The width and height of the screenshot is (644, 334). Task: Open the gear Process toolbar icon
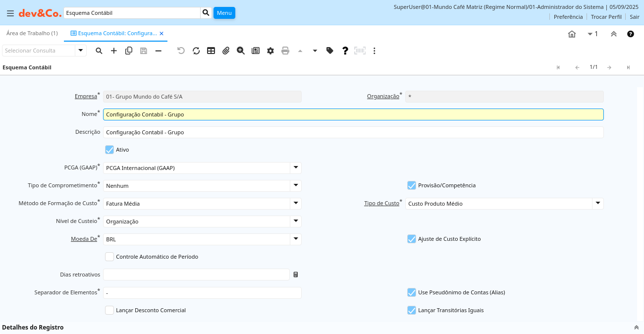click(270, 51)
